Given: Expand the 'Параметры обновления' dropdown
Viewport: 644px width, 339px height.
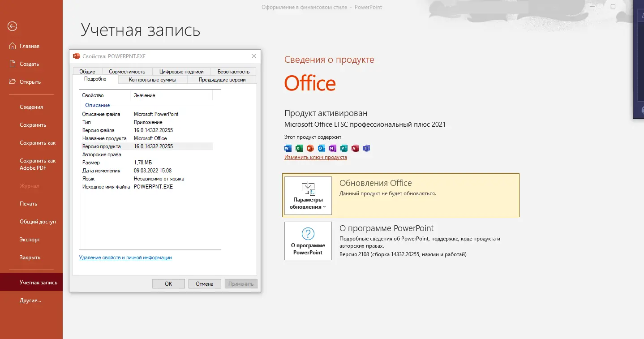Looking at the screenshot, I should tap(308, 196).
